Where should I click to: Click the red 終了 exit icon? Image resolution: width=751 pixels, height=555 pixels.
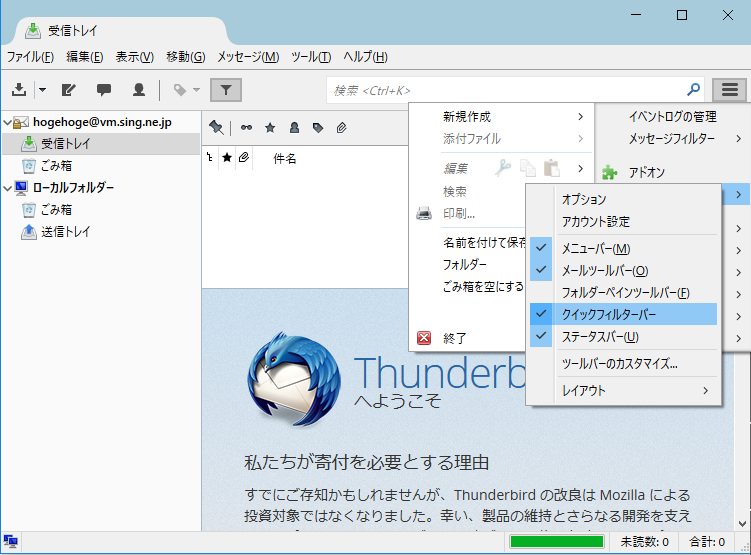pos(424,338)
